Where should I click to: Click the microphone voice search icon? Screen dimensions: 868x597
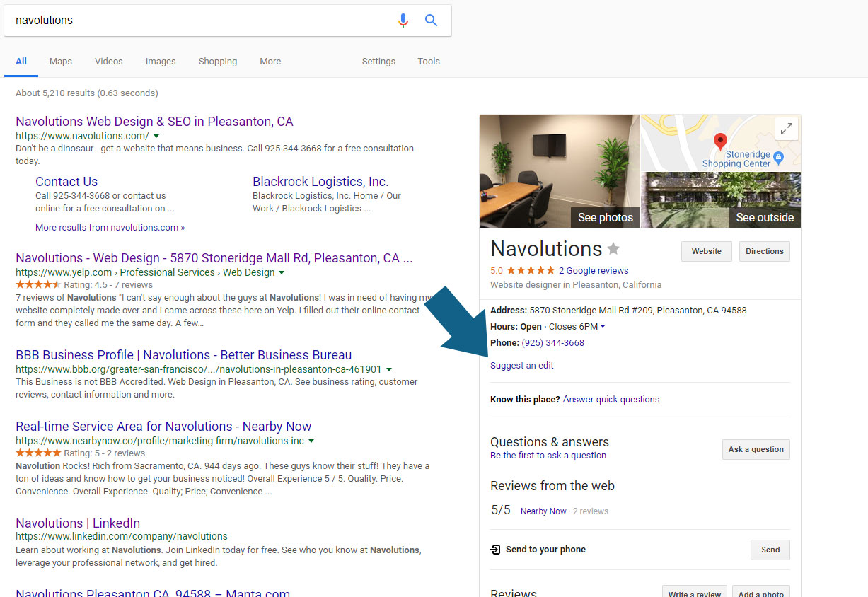(x=403, y=20)
